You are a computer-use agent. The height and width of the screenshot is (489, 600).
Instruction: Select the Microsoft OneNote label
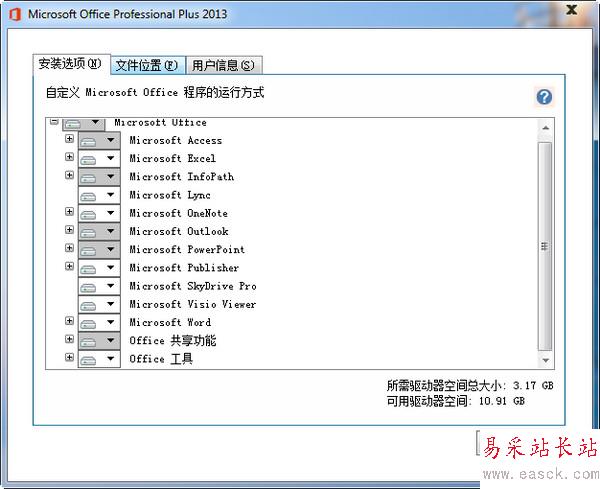click(178, 213)
